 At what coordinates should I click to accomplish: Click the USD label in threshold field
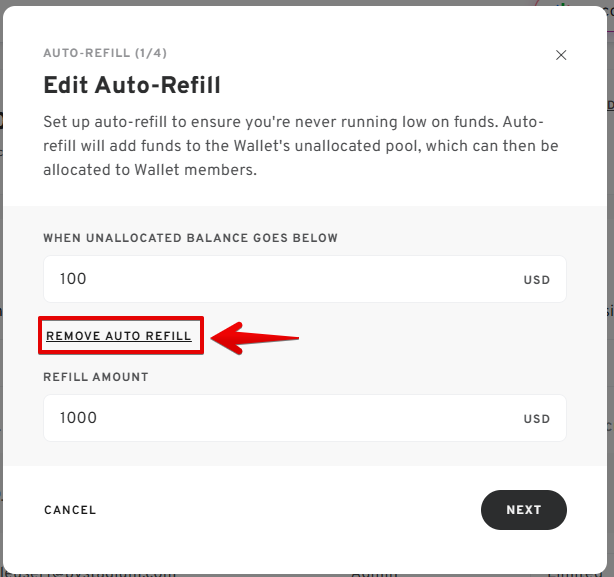[x=537, y=280]
